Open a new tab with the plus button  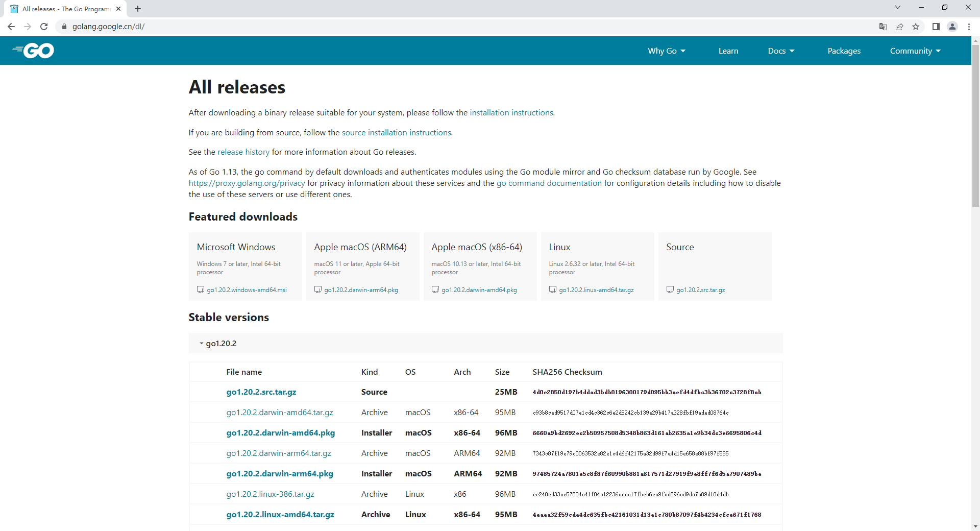click(x=138, y=9)
